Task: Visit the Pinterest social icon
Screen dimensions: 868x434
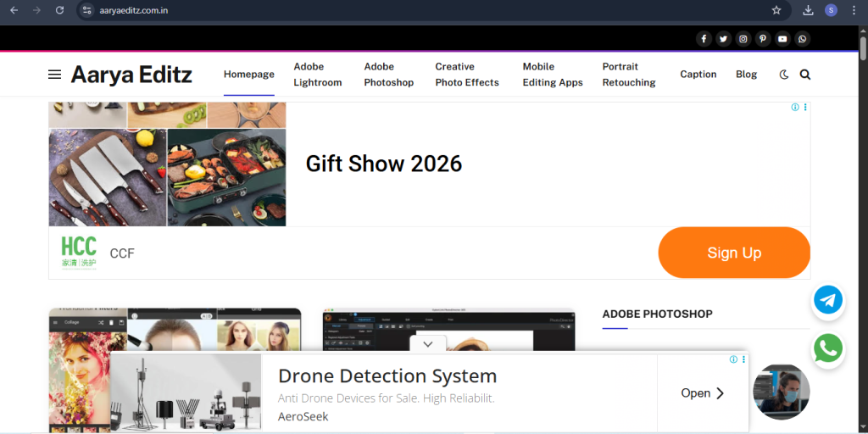Action: [x=763, y=39]
